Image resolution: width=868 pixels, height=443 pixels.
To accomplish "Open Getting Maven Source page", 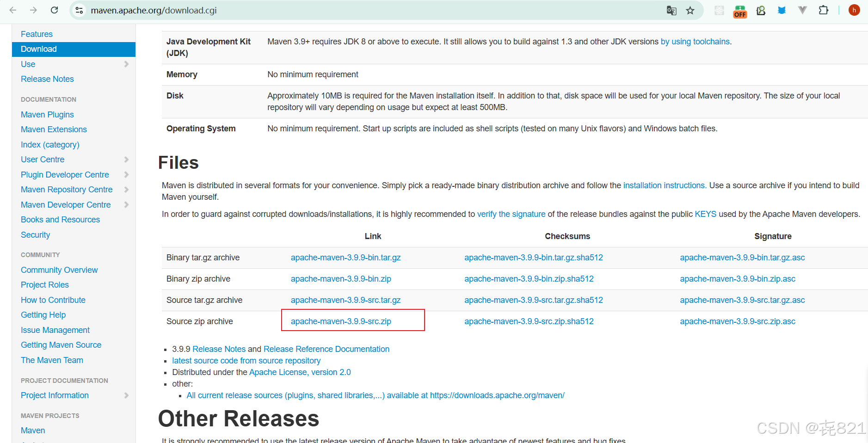I will (61, 345).
